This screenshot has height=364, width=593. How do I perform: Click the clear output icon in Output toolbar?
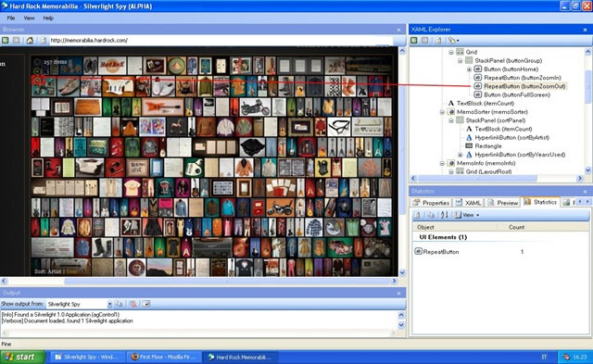pyautogui.click(x=132, y=304)
